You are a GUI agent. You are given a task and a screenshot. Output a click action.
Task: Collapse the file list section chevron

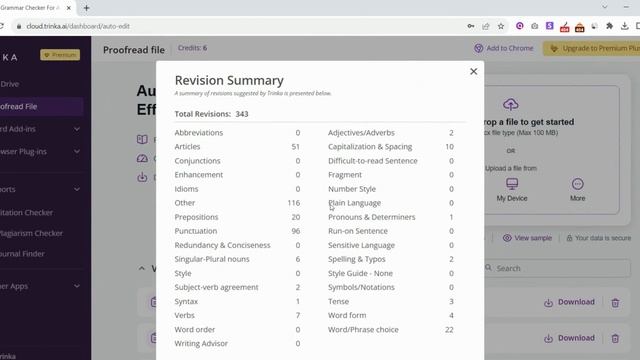click(142, 268)
